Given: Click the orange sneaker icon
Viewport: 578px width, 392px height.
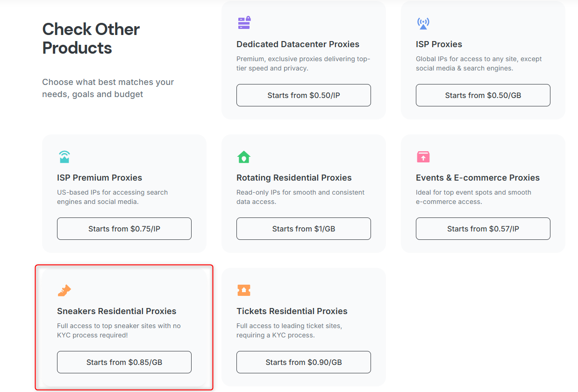Looking at the screenshot, I should (64, 290).
